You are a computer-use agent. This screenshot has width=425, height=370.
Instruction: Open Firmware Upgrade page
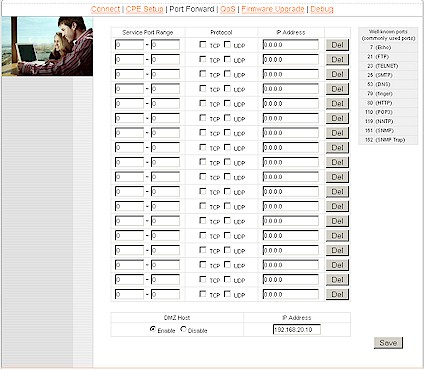pyautogui.click(x=273, y=9)
